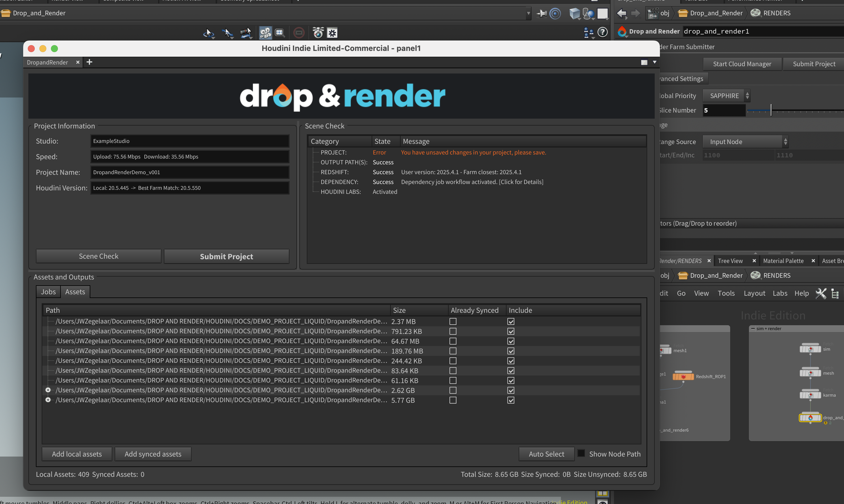Uncheck Include for the 2.37 MB asset
This screenshot has width=844, height=504.
tap(511, 321)
